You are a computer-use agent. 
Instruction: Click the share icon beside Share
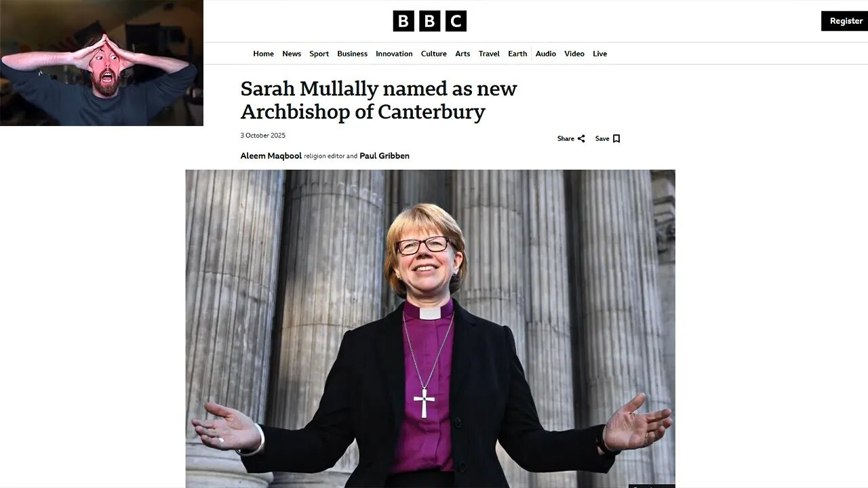(x=581, y=139)
